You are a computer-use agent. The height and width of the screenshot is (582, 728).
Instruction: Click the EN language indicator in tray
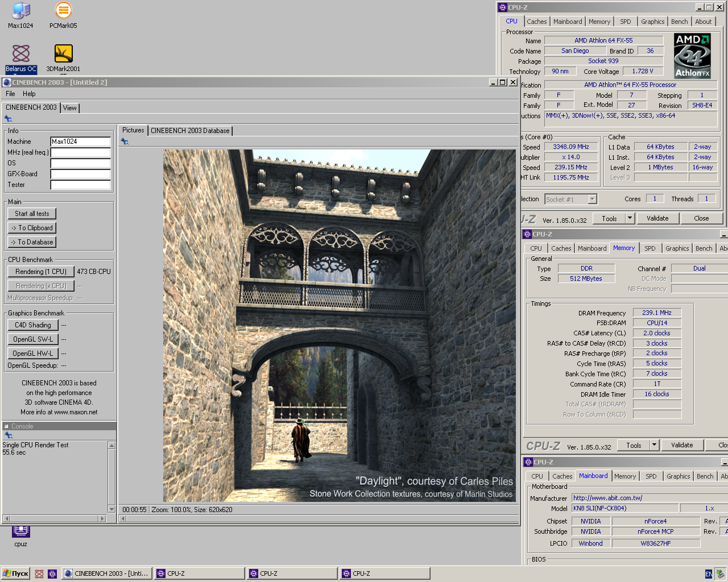tap(708, 574)
